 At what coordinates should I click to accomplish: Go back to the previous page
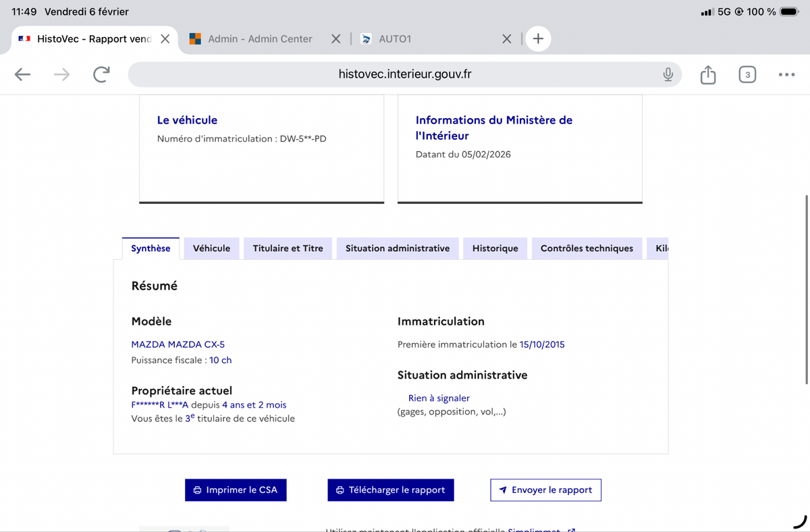[22, 74]
